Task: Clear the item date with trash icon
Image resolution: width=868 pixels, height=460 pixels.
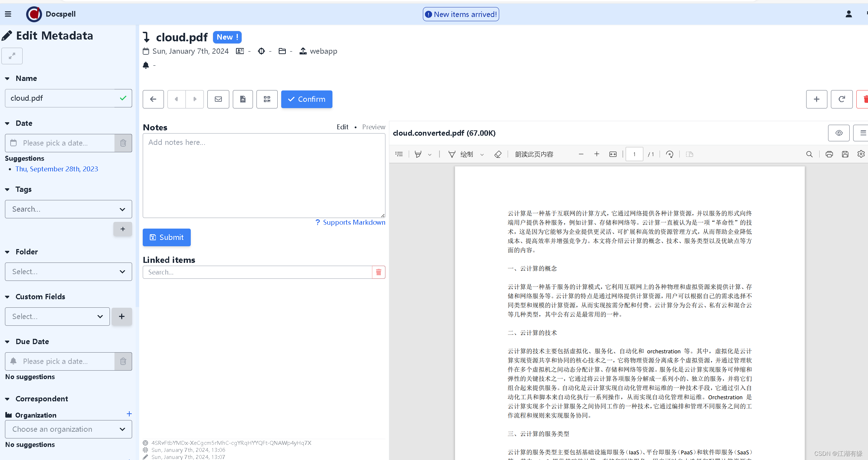Action: point(123,143)
